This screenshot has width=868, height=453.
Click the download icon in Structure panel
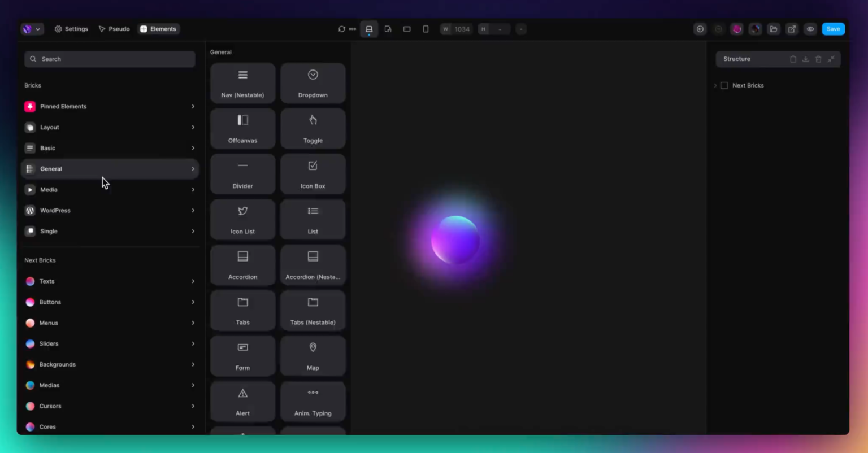806,59
